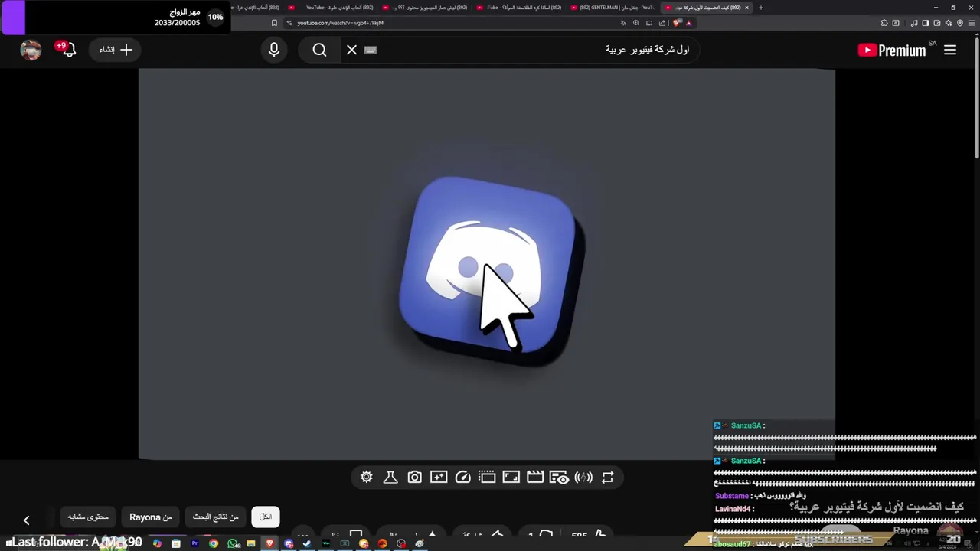Image resolution: width=980 pixels, height=551 pixels.
Task: Open Steam from the taskbar
Action: (x=307, y=543)
